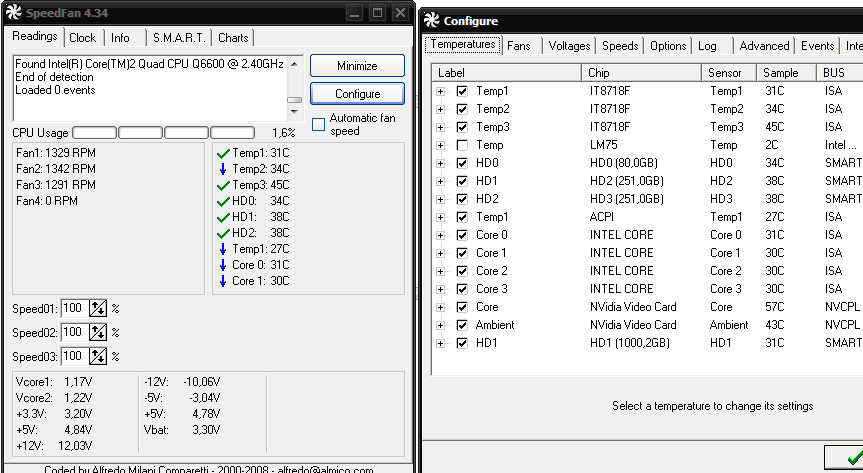Click the Speed01 percentage input field
Screen dimensions: 863x473
(x=74, y=308)
